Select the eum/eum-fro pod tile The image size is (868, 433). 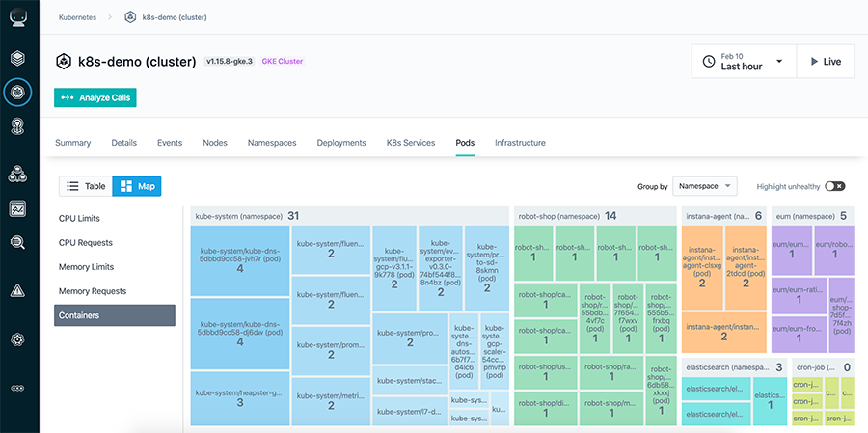(799, 335)
